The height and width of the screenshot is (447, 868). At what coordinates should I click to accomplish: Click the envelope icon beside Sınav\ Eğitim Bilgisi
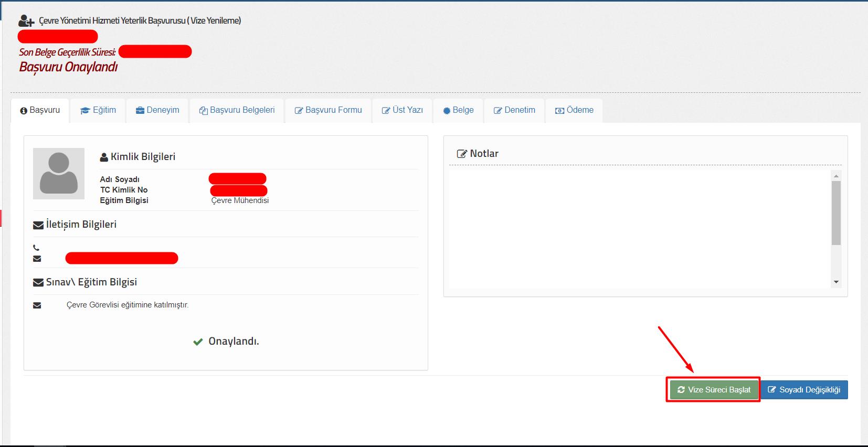pos(38,283)
